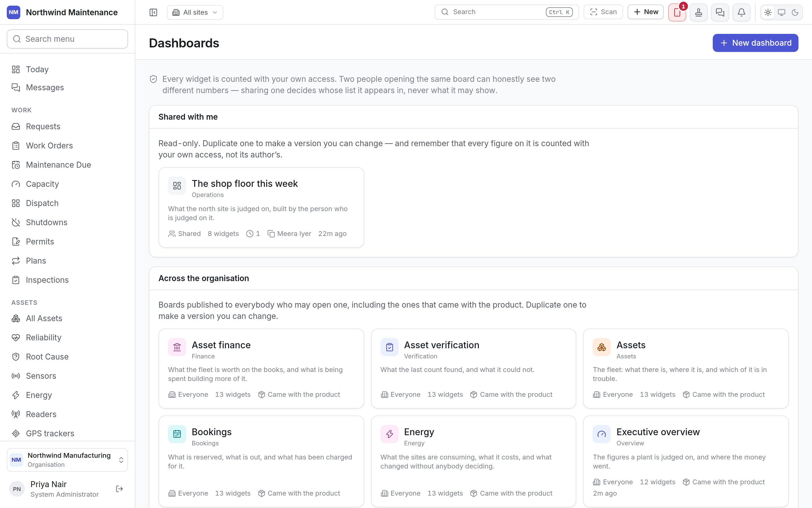Image resolution: width=812 pixels, height=508 pixels.
Task: Open the chat messages icon in top bar
Action: coord(720,12)
